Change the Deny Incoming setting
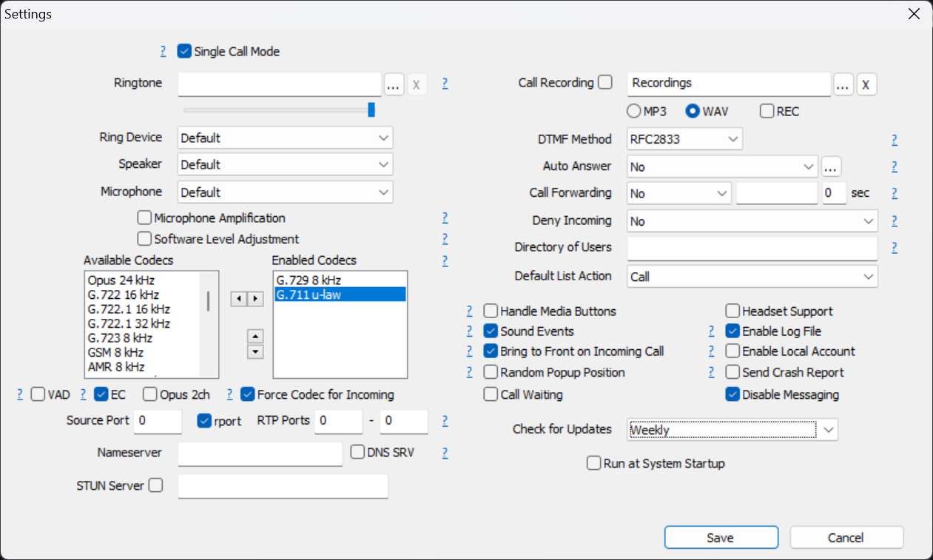This screenshot has width=933, height=560. click(752, 220)
